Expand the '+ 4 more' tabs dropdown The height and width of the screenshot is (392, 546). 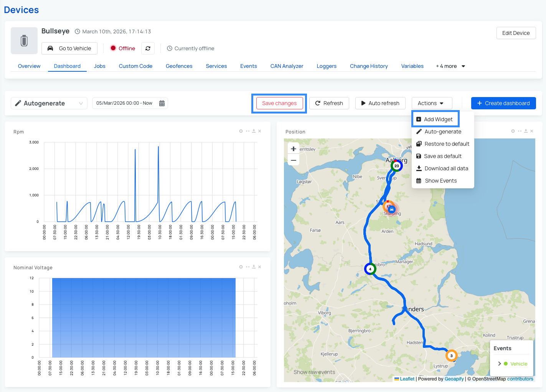point(450,66)
